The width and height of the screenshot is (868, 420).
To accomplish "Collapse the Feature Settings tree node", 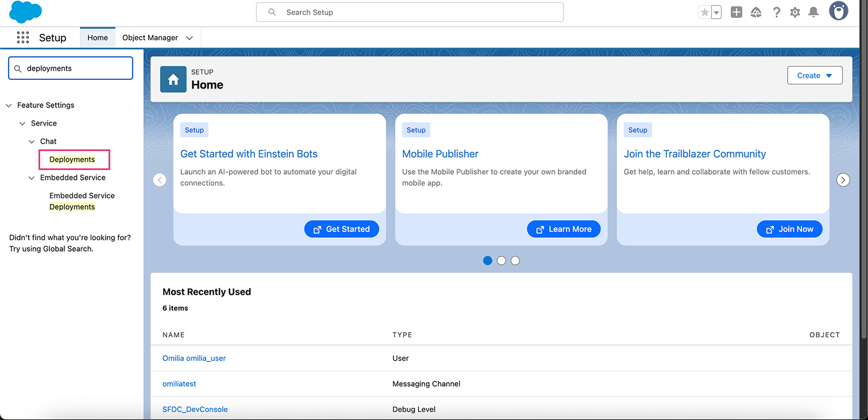I will click(x=9, y=105).
